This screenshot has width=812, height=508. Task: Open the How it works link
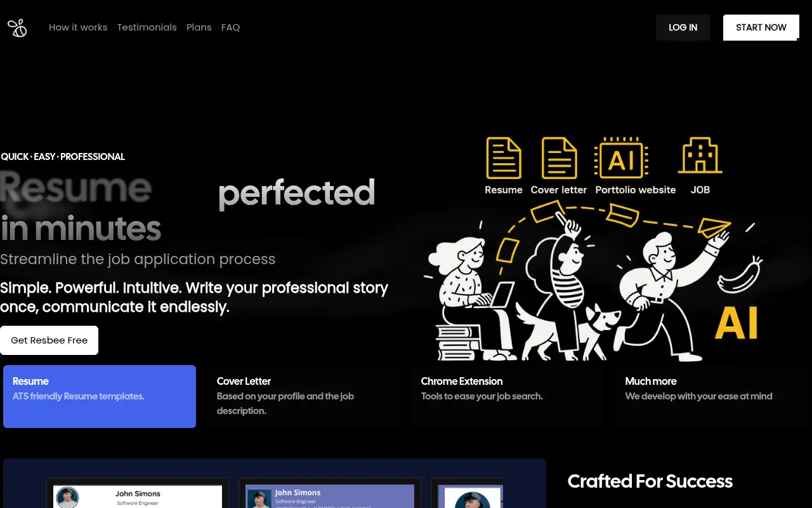(78, 27)
